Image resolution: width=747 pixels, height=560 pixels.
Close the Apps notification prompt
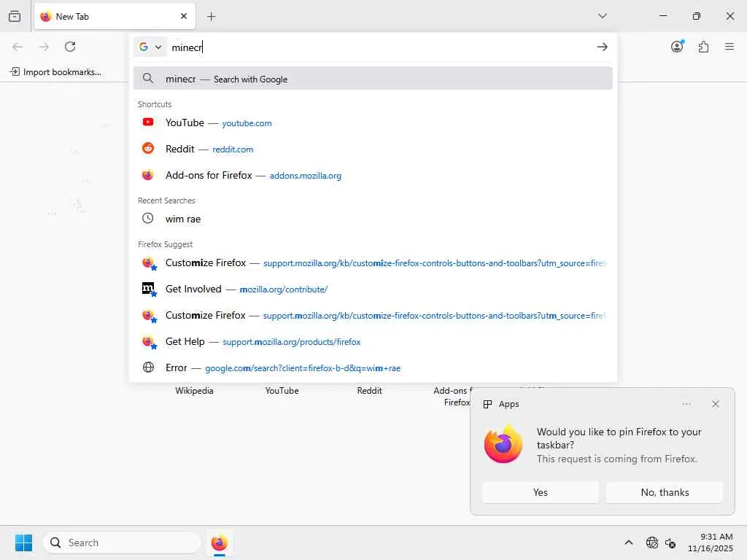715,404
